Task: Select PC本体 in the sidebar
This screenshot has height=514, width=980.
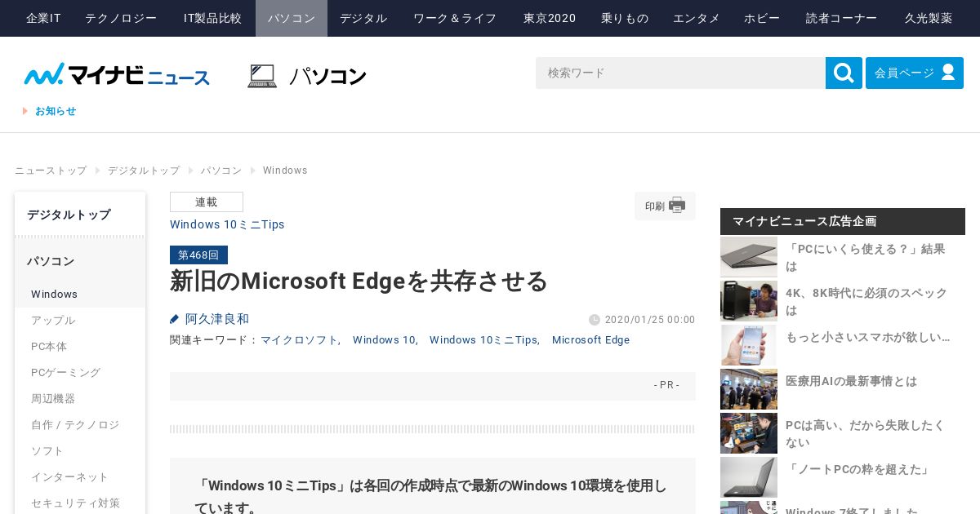Action: [x=80, y=346]
